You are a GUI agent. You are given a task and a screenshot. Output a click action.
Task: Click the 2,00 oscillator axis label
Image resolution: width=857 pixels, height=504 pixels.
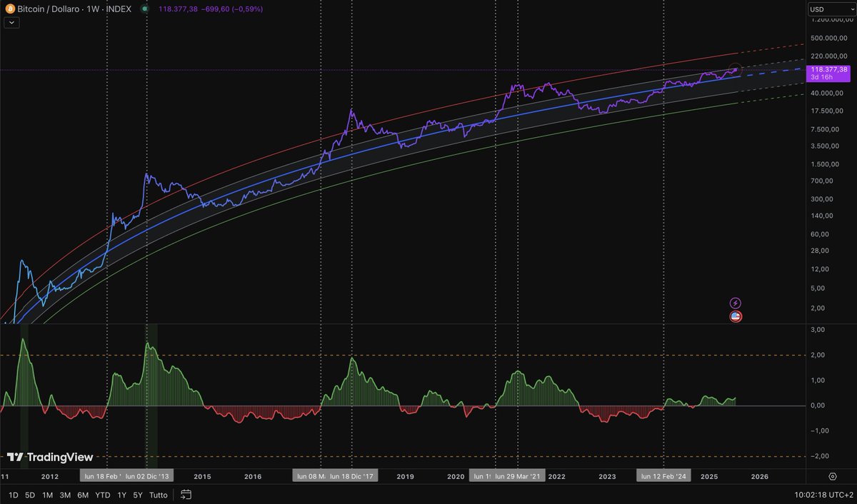pyautogui.click(x=819, y=355)
